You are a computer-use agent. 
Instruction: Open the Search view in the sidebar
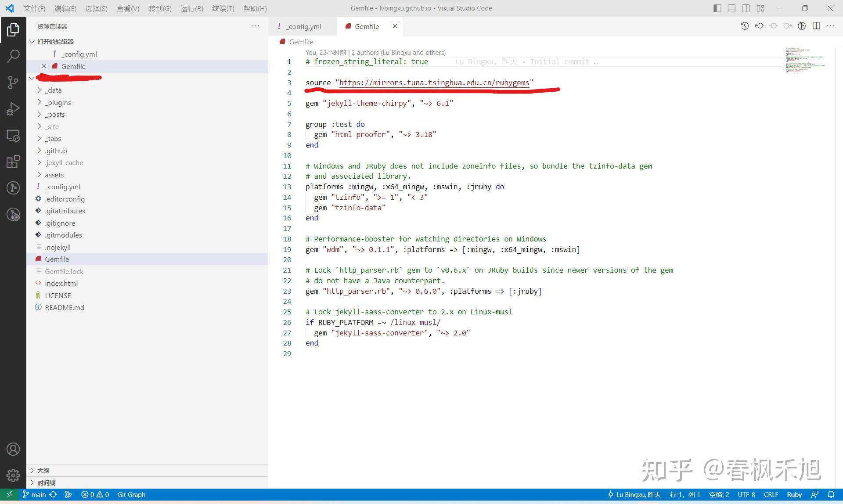pos(13,56)
